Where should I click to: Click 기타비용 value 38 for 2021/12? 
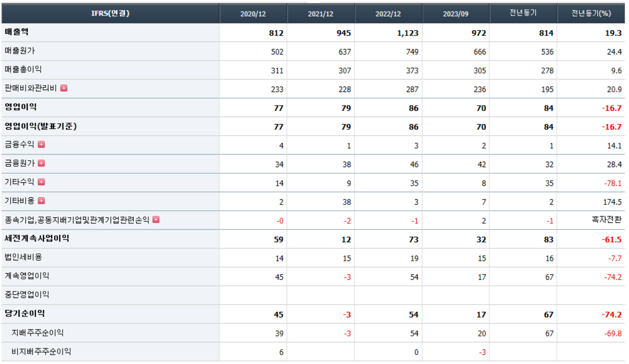346,202
